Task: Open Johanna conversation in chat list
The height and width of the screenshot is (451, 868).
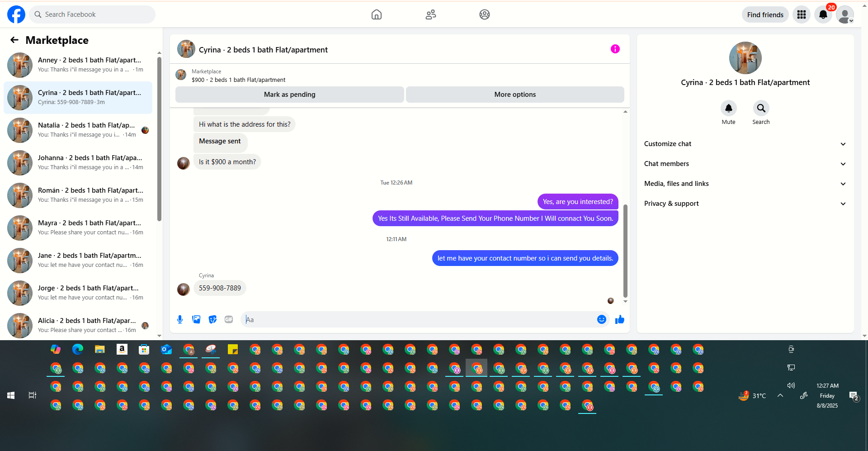Action: point(78,163)
